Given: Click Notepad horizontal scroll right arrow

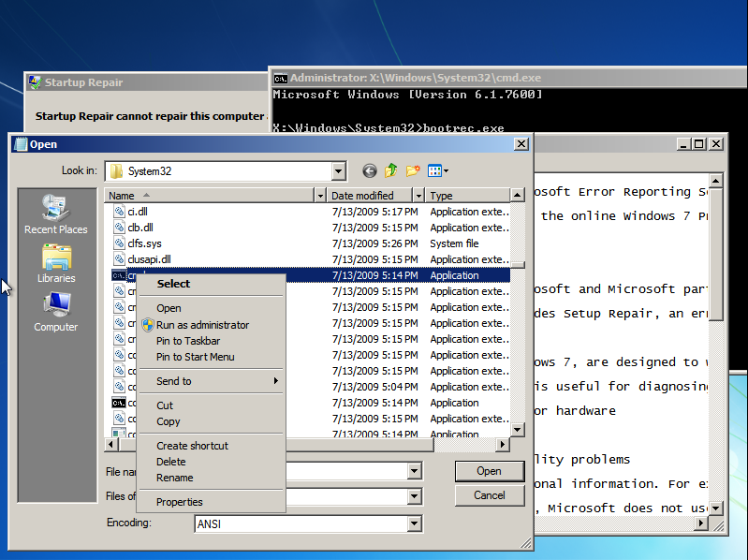Looking at the screenshot, I should [x=701, y=523].
